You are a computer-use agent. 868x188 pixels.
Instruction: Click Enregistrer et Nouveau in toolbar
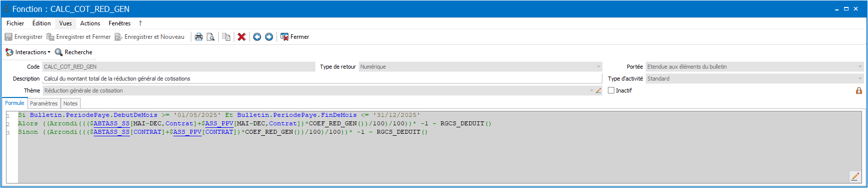pyautogui.click(x=149, y=37)
